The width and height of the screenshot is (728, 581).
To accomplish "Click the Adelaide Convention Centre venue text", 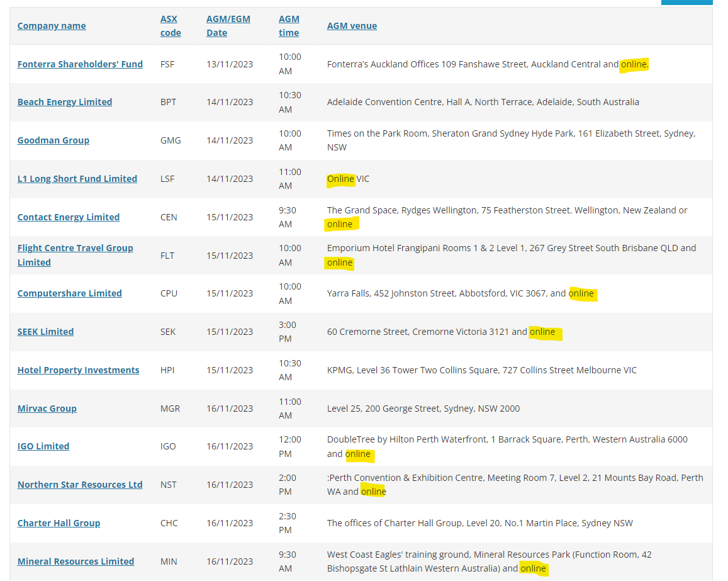I will [x=483, y=102].
